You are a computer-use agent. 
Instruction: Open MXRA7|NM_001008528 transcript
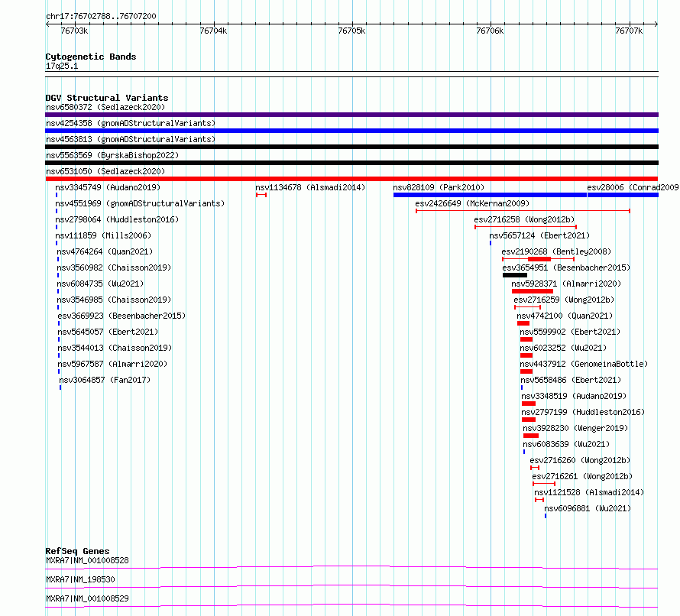[87, 560]
